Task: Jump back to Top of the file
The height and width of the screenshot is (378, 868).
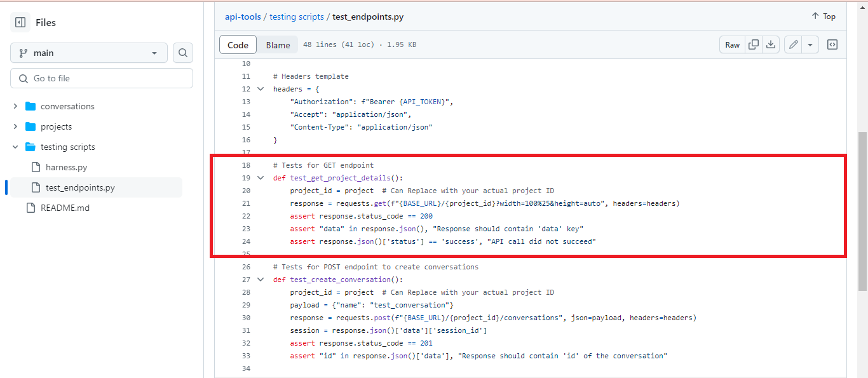Action: (x=823, y=16)
